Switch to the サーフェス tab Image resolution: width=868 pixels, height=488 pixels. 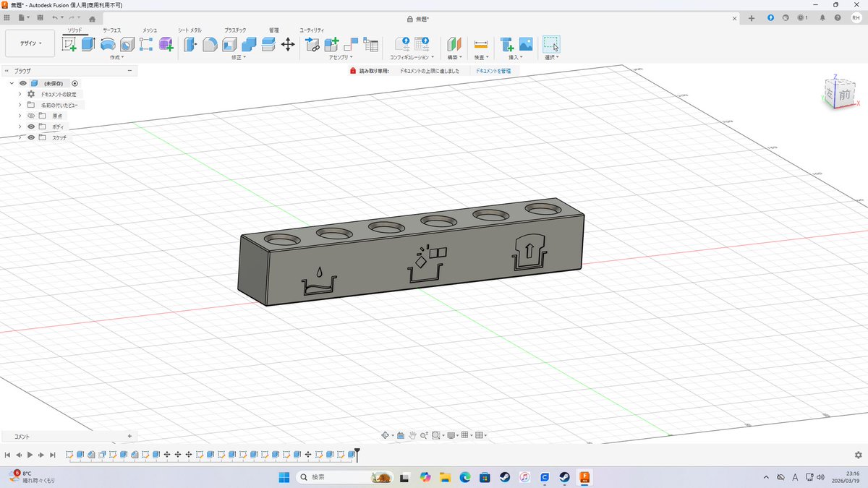(x=111, y=30)
